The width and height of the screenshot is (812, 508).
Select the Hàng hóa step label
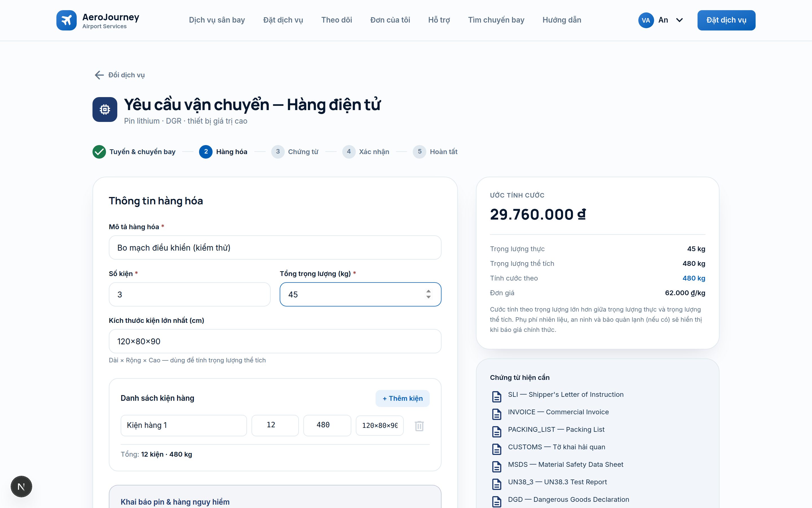(231, 152)
